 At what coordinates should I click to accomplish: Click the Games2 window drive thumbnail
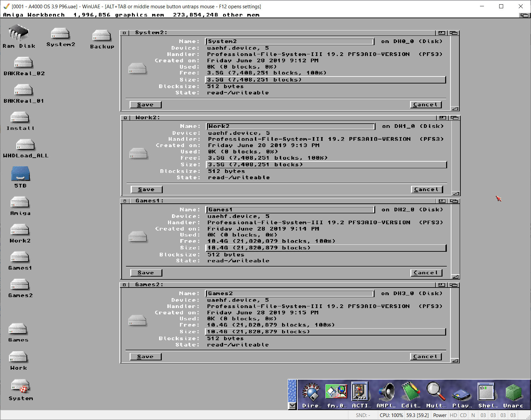tap(137, 320)
